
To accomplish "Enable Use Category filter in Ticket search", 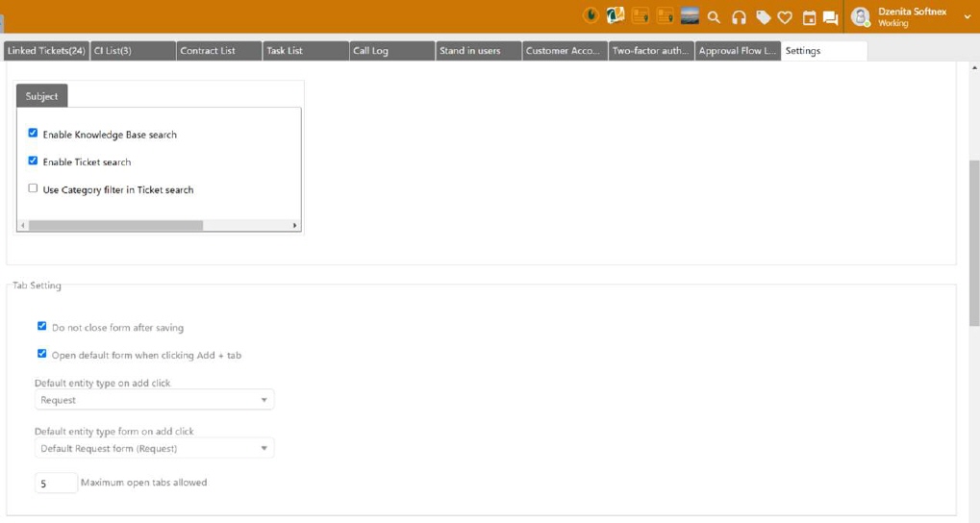I will (33, 188).
